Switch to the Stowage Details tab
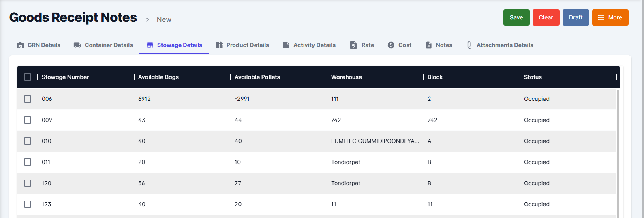The width and height of the screenshot is (644, 218). tap(174, 45)
